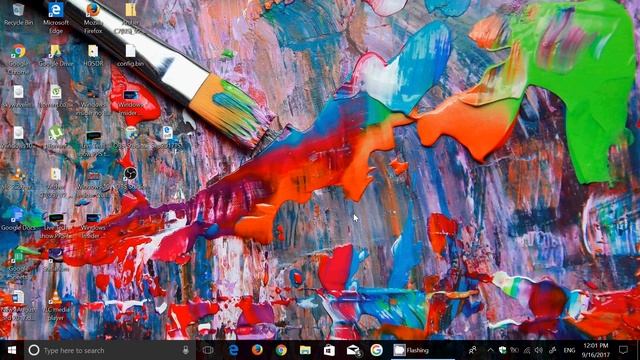Focus the 'Type here to search' box
This screenshot has height=360, width=640.
coord(110,350)
